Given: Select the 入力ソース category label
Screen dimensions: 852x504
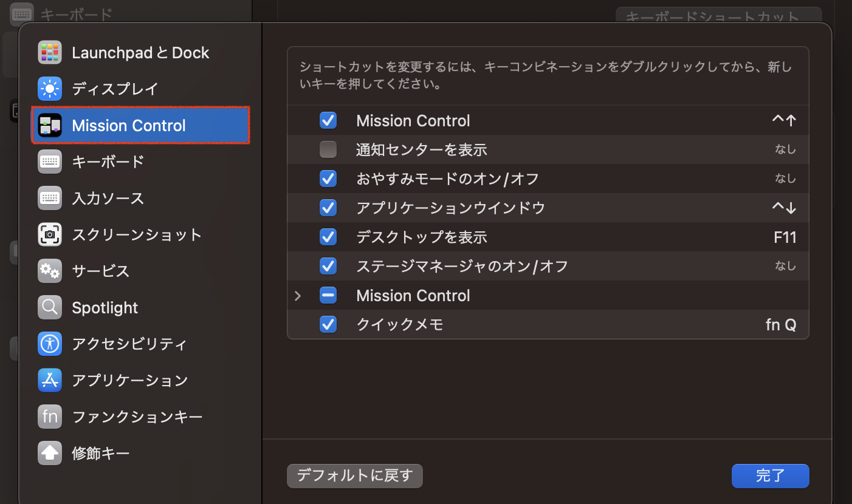Looking at the screenshot, I should tap(108, 199).
